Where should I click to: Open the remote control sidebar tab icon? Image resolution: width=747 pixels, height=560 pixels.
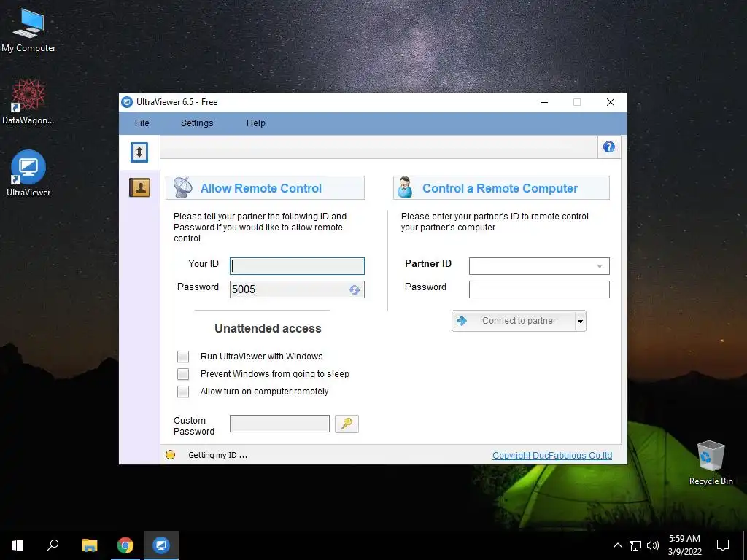coord(139,152)
